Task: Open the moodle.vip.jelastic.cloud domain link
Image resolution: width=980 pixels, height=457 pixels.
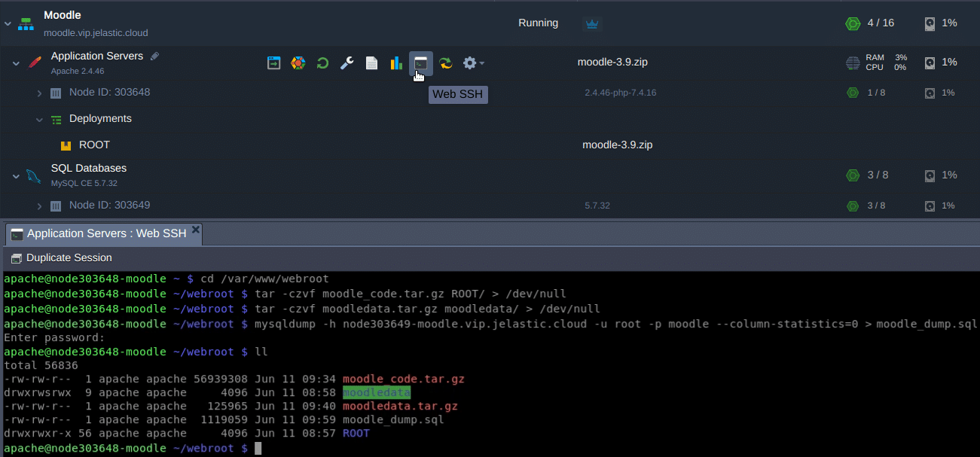Action: click(x=96, y=33)
